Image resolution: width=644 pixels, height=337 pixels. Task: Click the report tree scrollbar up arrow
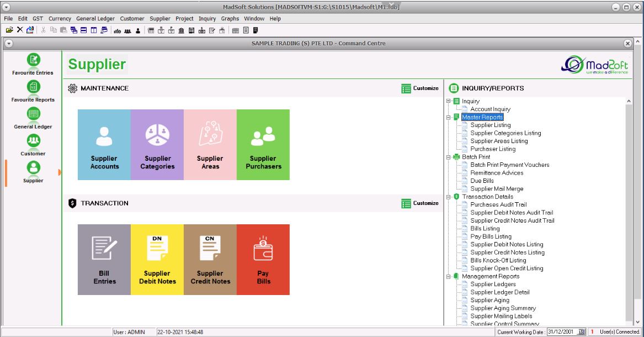(x=629, y=101)
